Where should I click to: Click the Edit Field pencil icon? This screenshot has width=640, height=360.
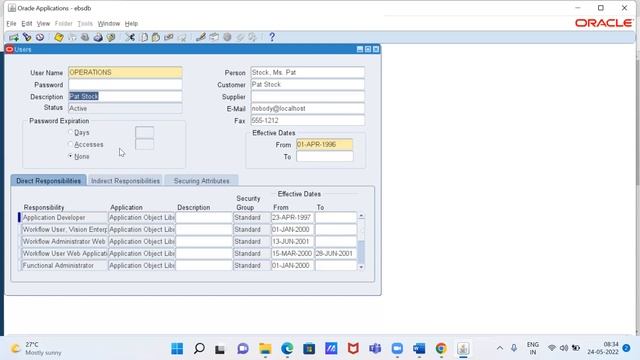coord(200,38)
